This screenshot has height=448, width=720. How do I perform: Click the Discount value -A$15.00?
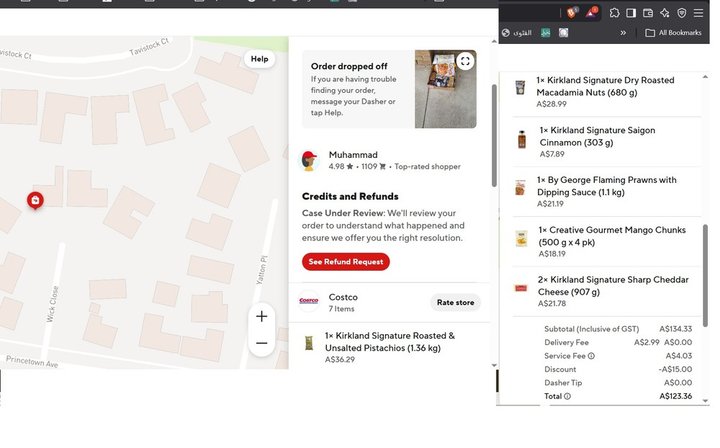[x=675, y=369]
